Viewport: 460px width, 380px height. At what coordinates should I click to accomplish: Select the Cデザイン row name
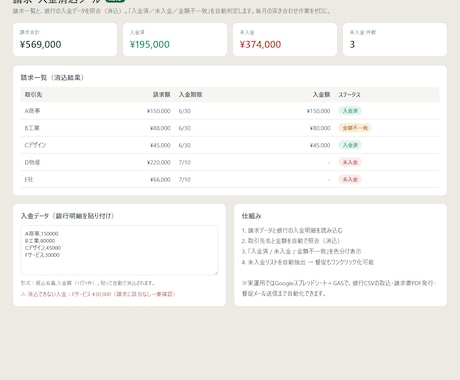35,145
